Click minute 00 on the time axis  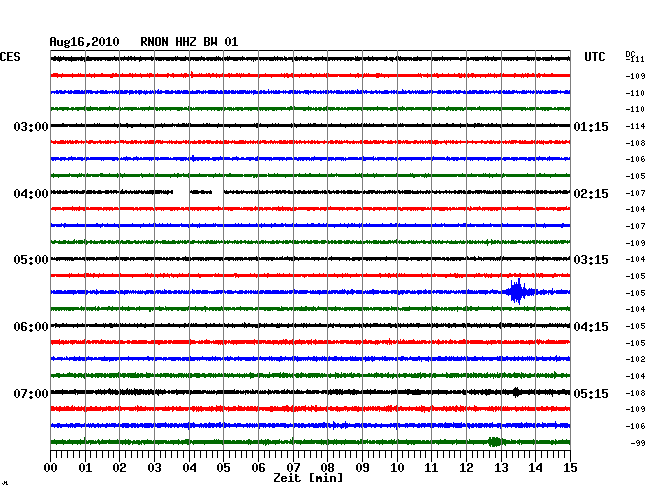pos(51,467)
